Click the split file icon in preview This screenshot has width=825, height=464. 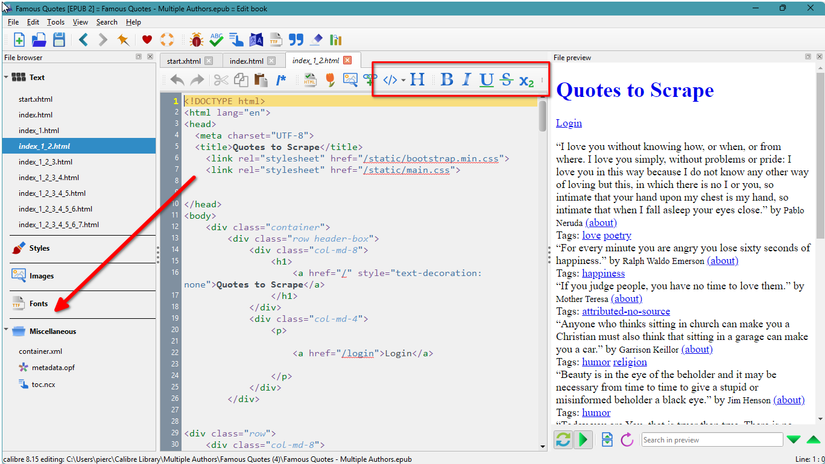tap(607, 439)
